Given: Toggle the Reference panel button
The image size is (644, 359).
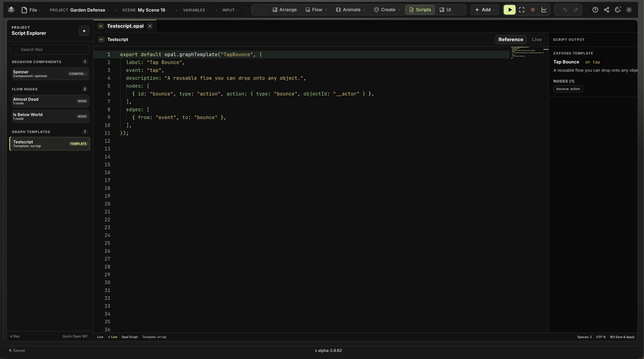Looking at the screenshot, I should coord(511,39).
